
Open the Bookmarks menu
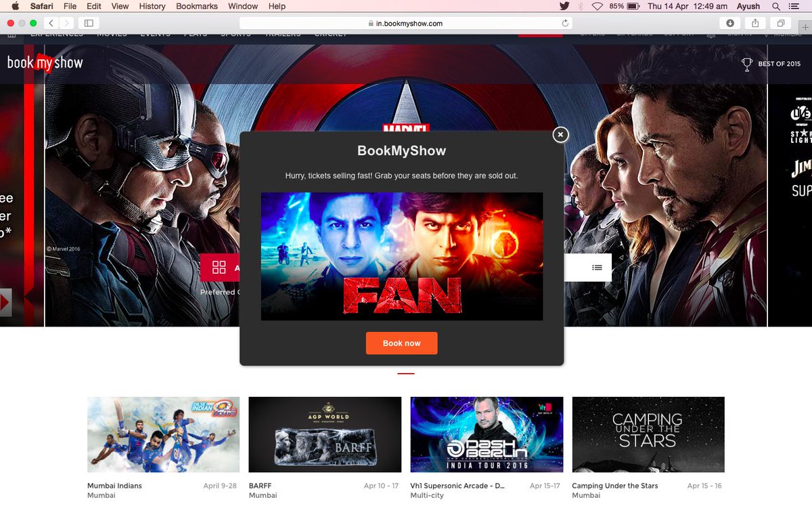(x=197, y=6)
